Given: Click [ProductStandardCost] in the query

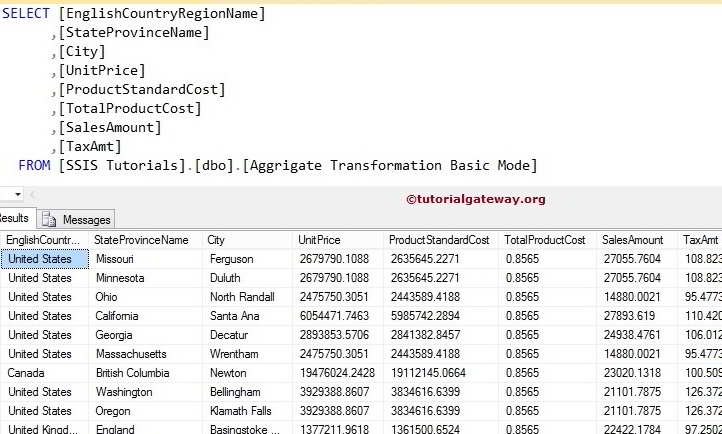Looking at the screenshot, I should (x=142, y=89).
